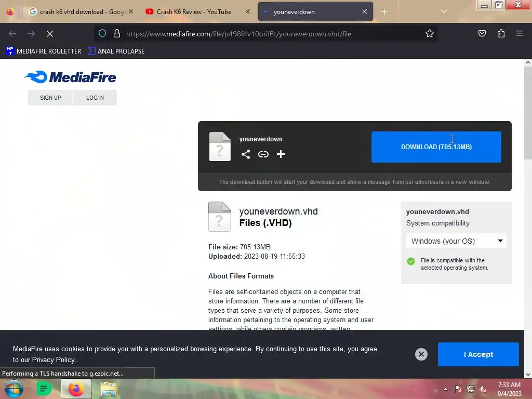Click DOWNLOAD (705.13MB) button
Screen dimensions: 532x399
click(436, 147)
